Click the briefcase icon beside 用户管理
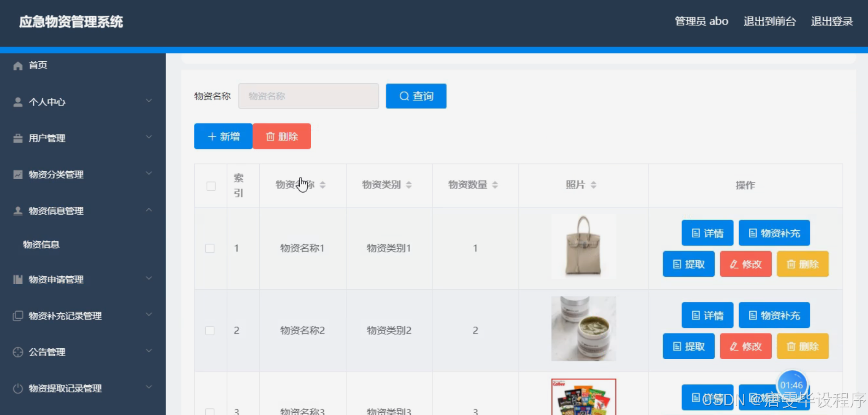 pyautogui.click(x=18, y=138)
